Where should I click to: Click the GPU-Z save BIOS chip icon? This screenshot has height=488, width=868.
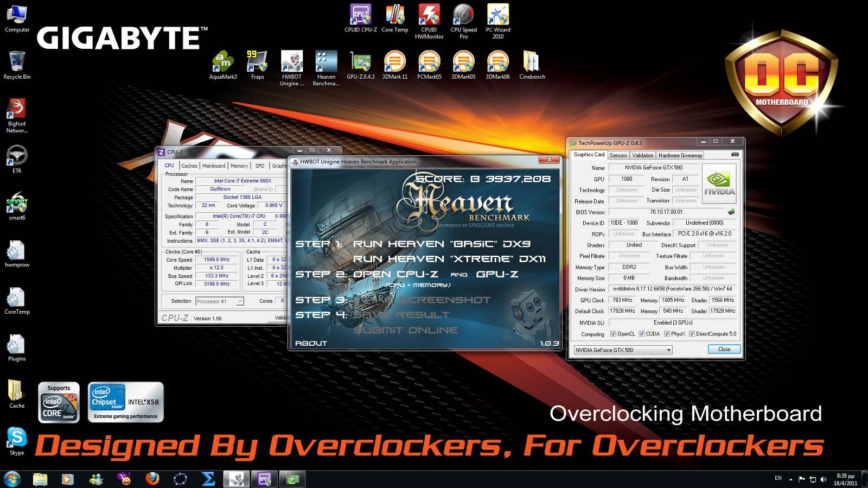click(x=731, y=212)
